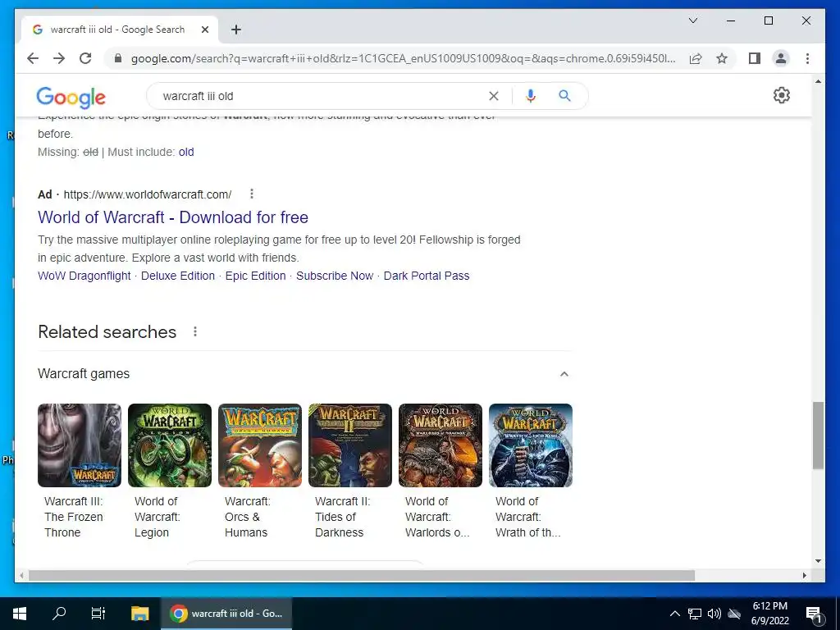Image resolution: width=840 pixels, height=630 pixels.
Task: Select Warcraft II: Tides of Darkness thumbnail
Action: click(x=349, y=445)
